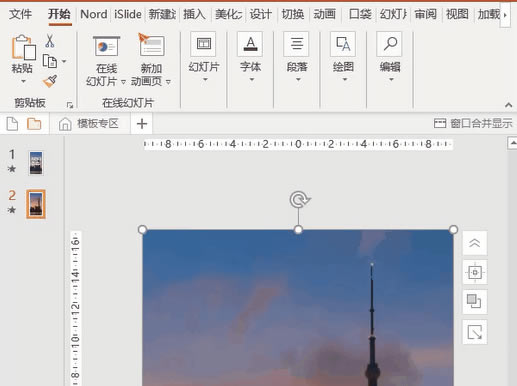517x386 pixels.
Task: Click the new blank document icon
Action: [x=12, y=124]
